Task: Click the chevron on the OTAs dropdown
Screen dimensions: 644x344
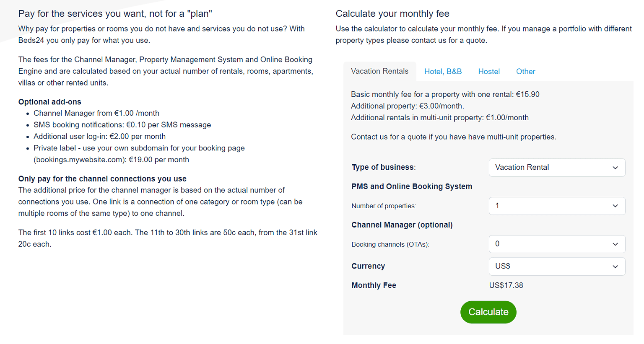Action: pyautogui.click(x=616, y=244)
